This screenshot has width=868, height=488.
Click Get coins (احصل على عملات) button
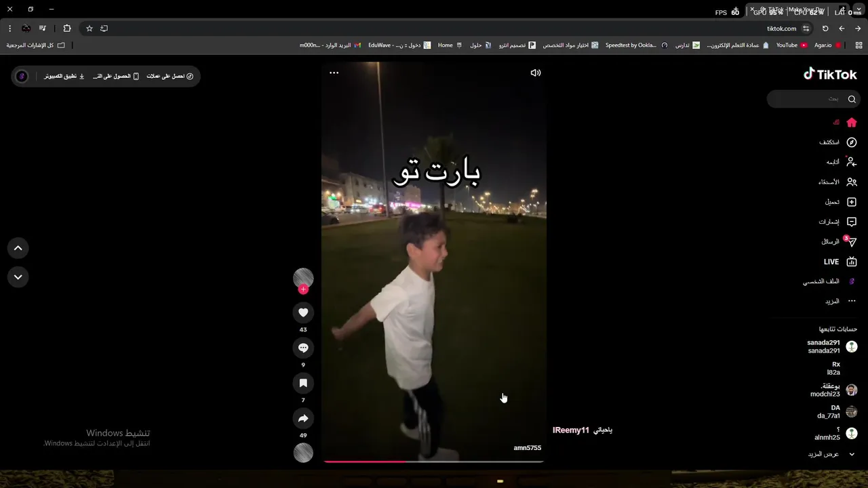(x=170, y=76)
